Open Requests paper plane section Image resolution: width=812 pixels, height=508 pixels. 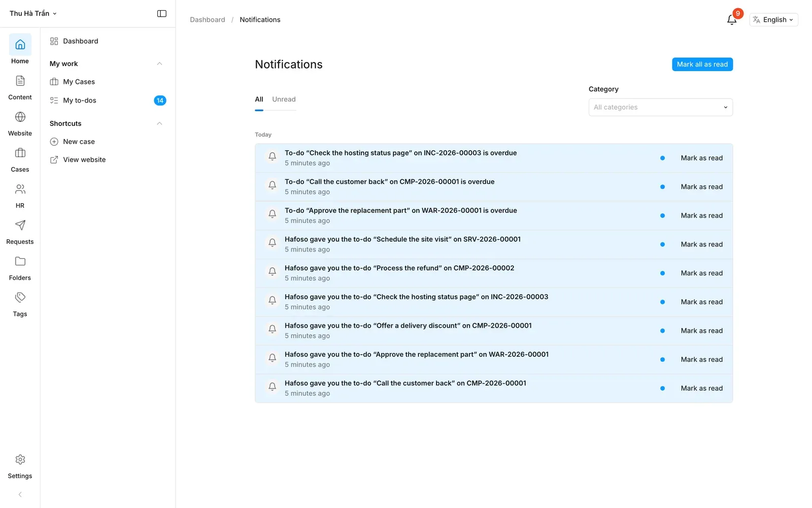20,232
